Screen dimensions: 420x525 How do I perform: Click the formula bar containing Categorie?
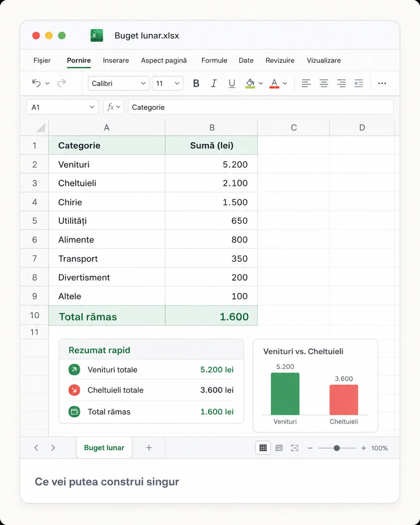click(x=261, y=107)
